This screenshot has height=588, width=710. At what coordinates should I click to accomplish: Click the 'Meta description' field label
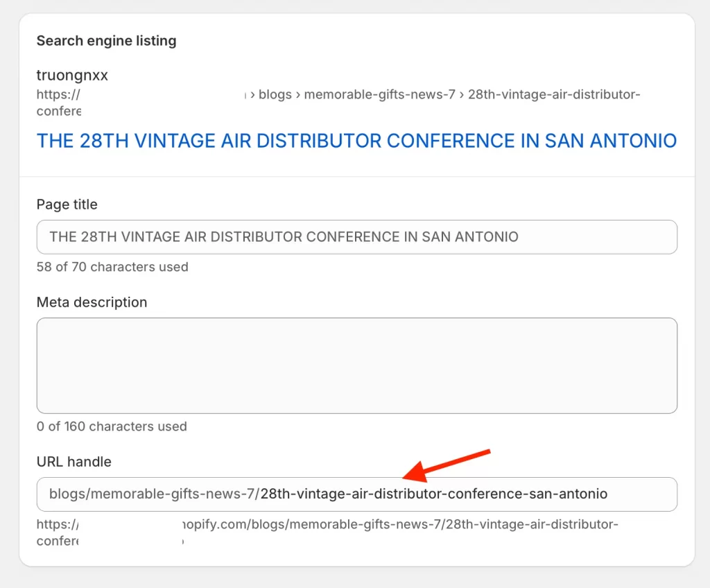pyautogui.click(x=92, y=302)
